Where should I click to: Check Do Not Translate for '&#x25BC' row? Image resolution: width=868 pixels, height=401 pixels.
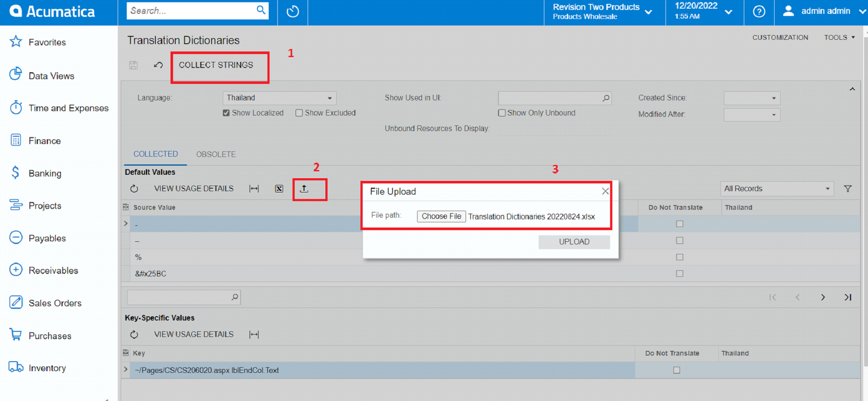click(x=680, y=273)
